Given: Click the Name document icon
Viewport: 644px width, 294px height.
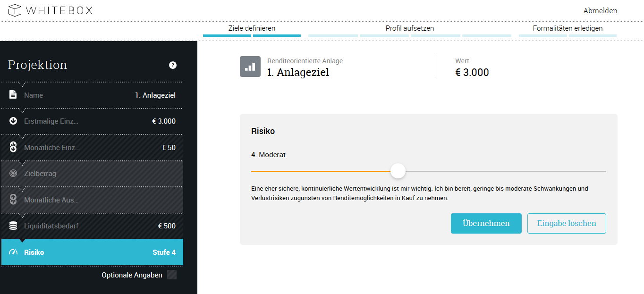Looking at the screenshot, I should click(x=13, y=95).
